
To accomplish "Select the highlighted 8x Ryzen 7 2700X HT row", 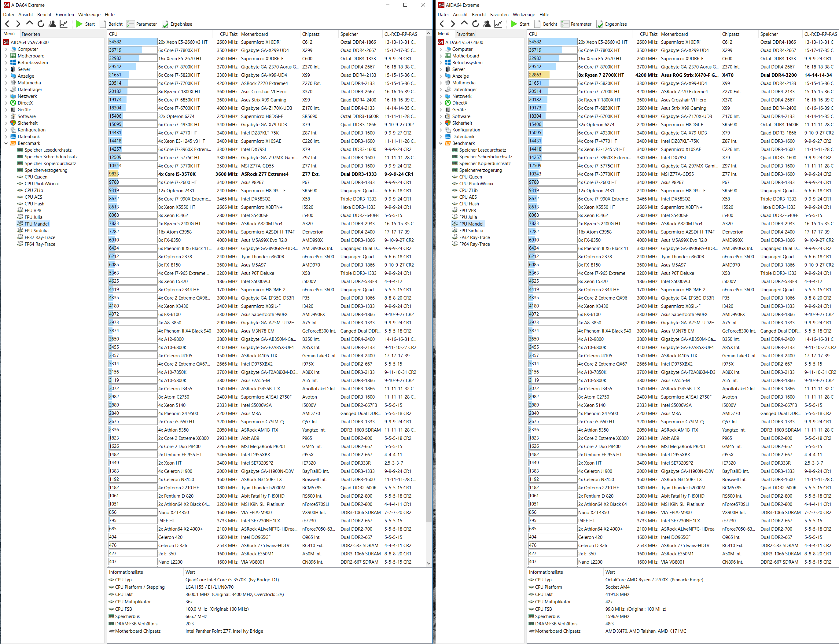I will tap(601, 75).
